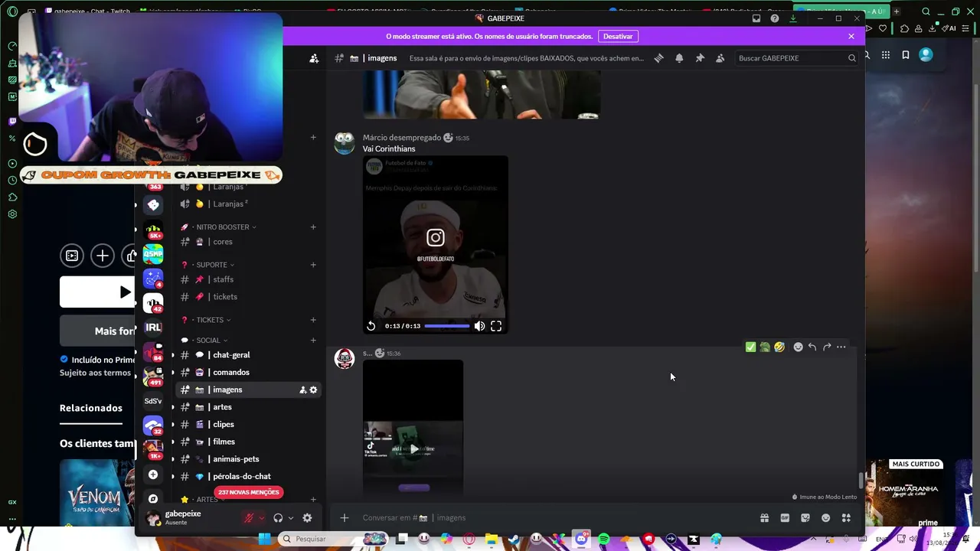Show pinned messages in imagens channel
Viewport: 980px width, 551px height.
click(700, 58)
